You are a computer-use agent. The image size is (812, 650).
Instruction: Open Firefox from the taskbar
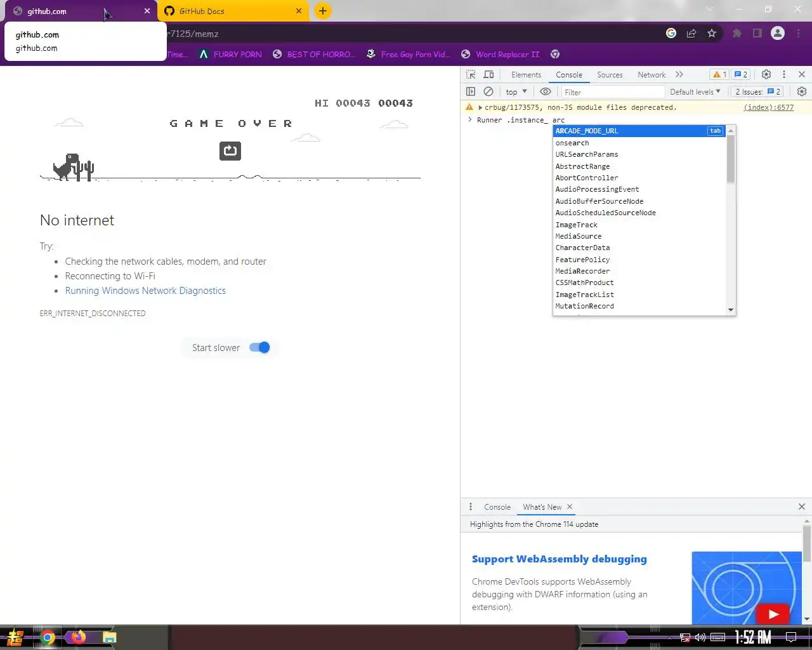coord(79,637)
